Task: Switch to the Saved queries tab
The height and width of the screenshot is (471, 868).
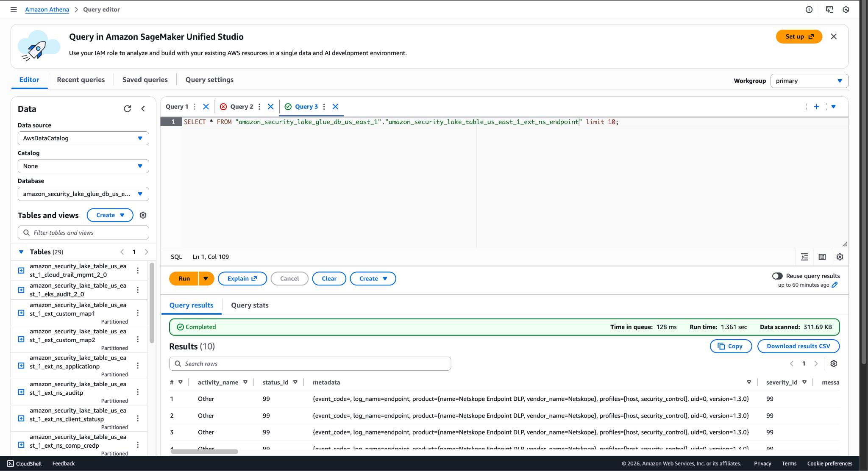Action: click(145, 80)
